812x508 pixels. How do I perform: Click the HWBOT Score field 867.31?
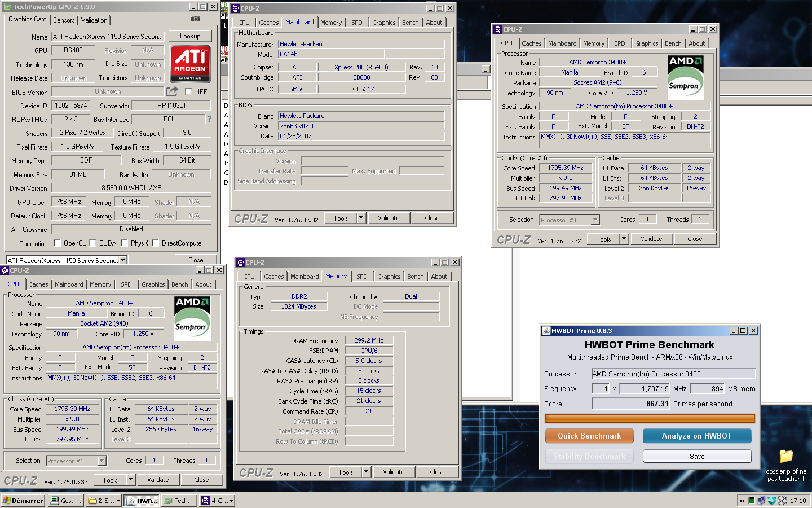point(631,404)
